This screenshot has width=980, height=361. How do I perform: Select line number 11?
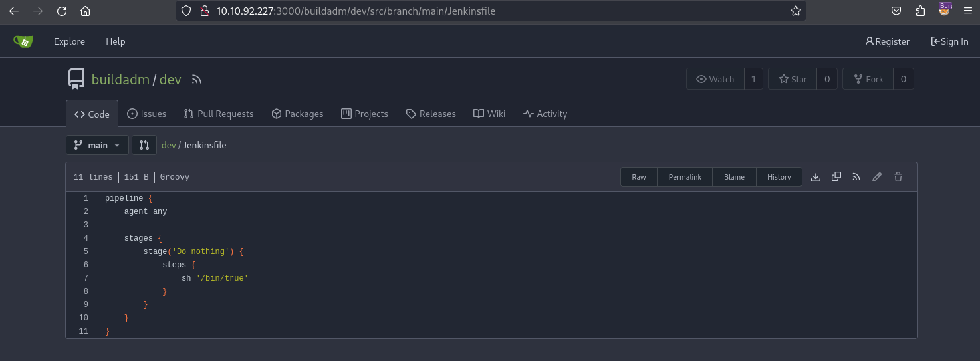[83, 331]
